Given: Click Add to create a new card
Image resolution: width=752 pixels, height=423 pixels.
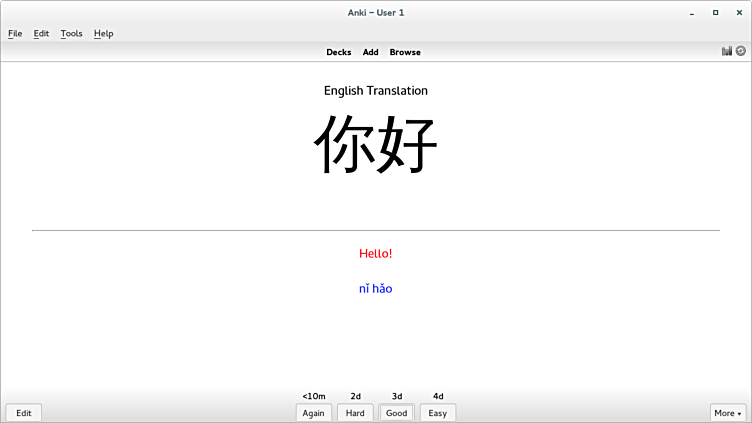Looking at the screenshot, I should pyautogui.click(x=370, y=52).
